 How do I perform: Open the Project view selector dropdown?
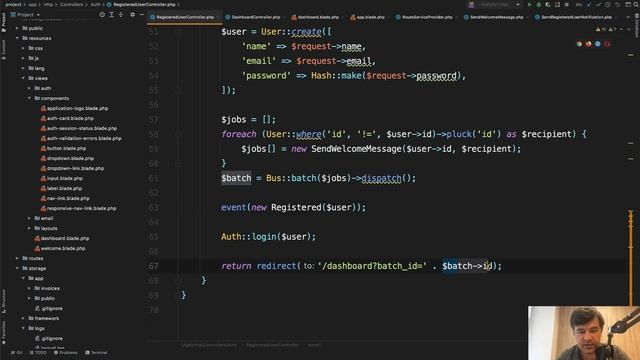click(25, 15)
